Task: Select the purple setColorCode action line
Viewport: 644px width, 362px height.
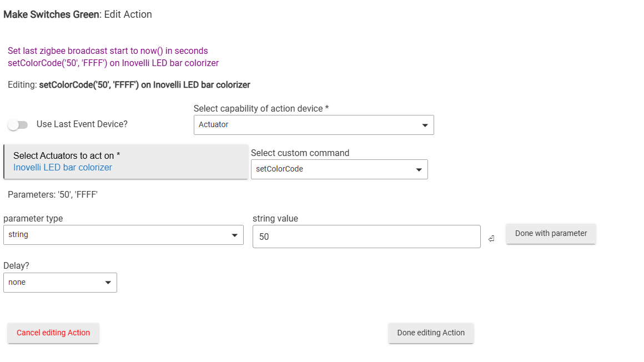Action: click(113, 63)
